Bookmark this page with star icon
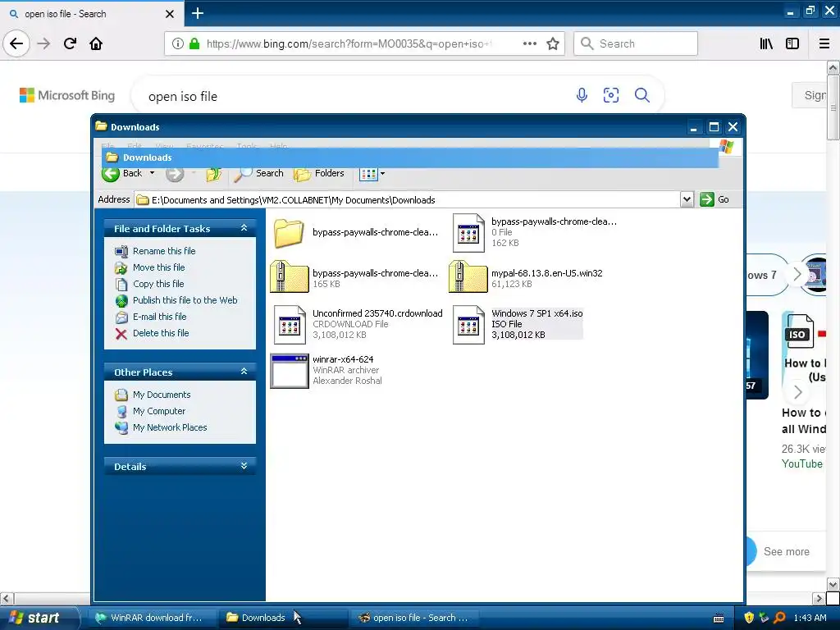Viewport: 840px width, 630px height. (553, 43)
